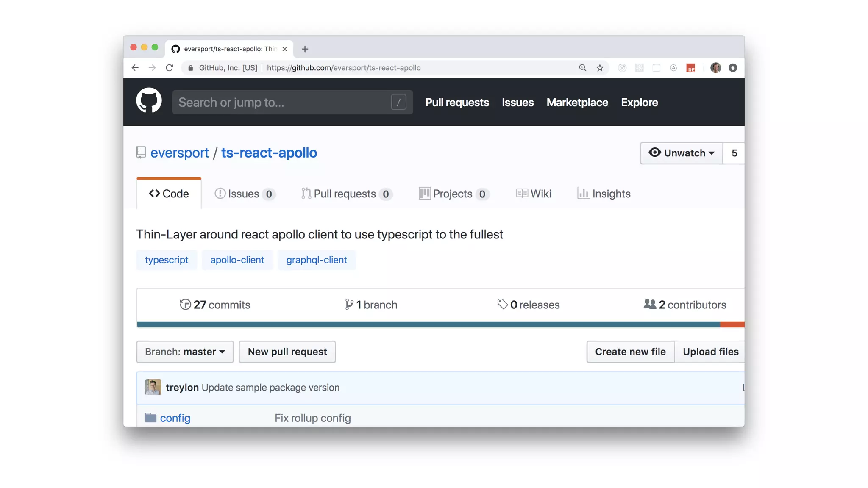Select the apollo-client topic tag
Image resolution: width=868 pixels, height=488 pixels.
click(237, 260)
